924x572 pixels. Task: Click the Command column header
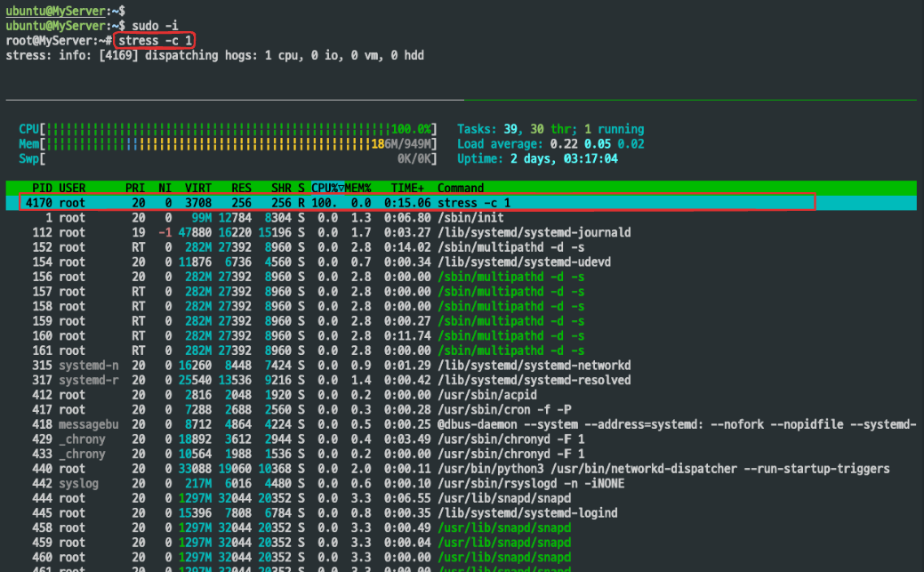point(461,188)
